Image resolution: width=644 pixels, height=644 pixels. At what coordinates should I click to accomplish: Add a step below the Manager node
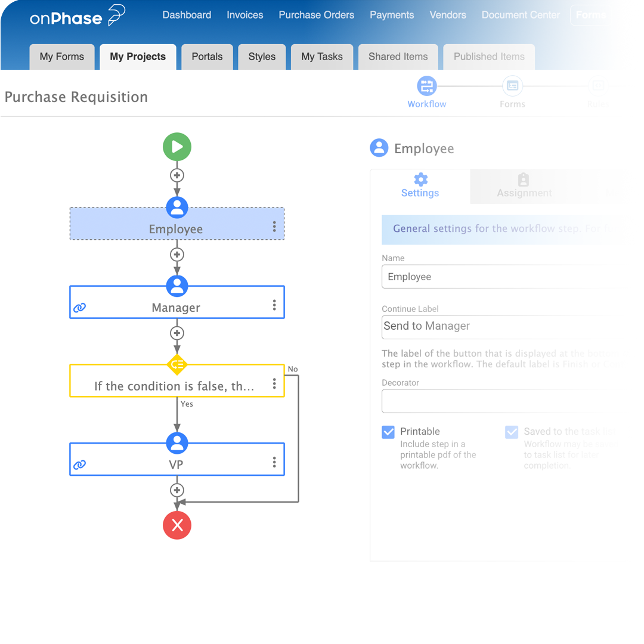[x=177, y=333]
